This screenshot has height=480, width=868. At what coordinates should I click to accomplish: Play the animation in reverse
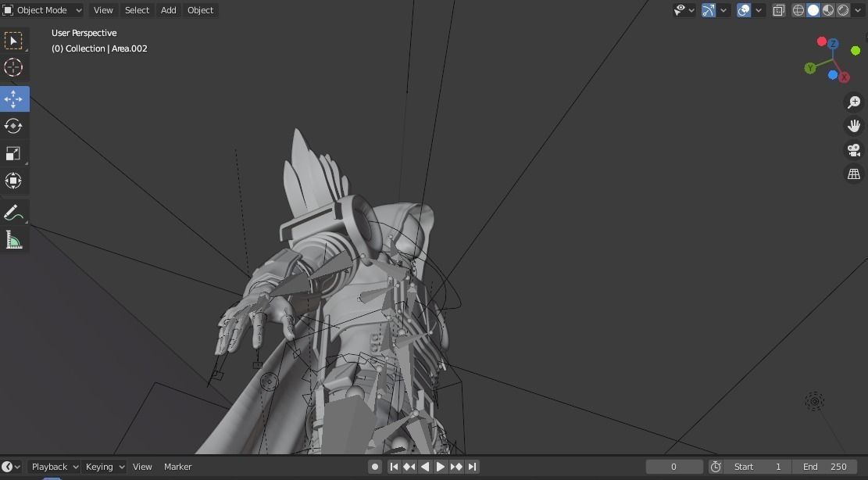(x=424, y=467)
